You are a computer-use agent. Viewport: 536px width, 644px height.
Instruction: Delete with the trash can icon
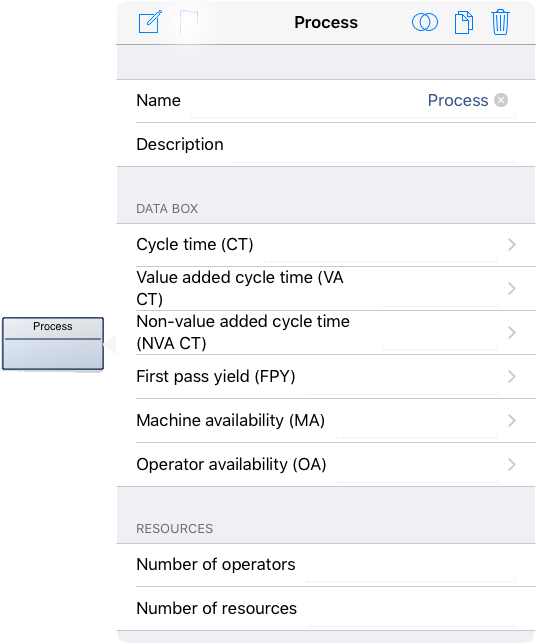click(500, 23)
